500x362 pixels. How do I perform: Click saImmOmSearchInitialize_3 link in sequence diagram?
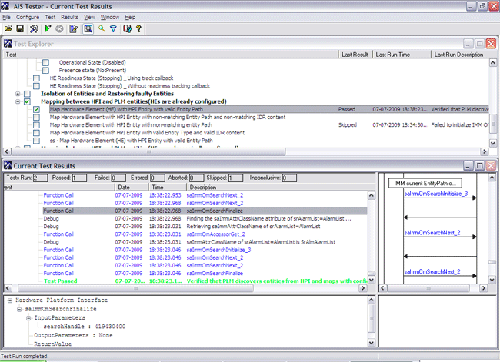click(x=436, y=193)
